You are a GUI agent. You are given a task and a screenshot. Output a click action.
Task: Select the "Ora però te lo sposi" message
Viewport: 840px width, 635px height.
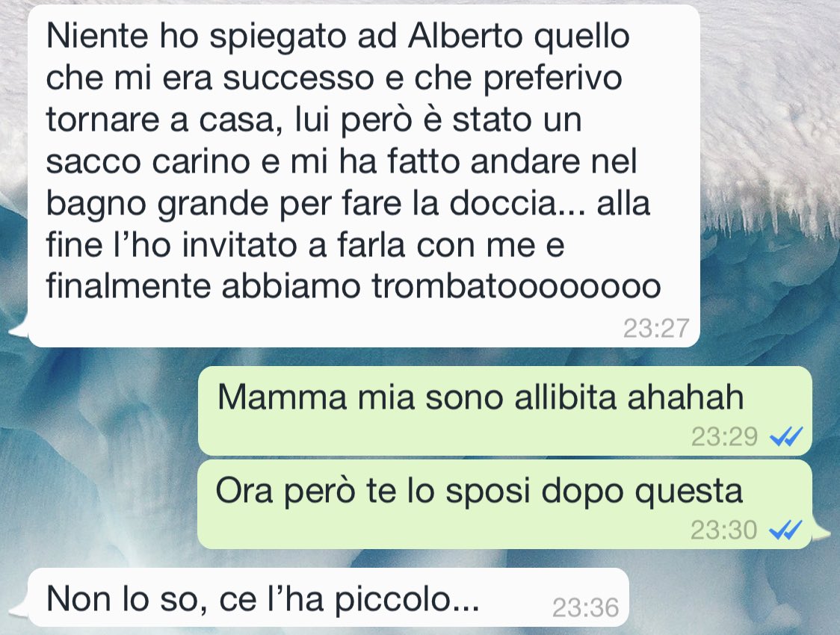point(504,504)
